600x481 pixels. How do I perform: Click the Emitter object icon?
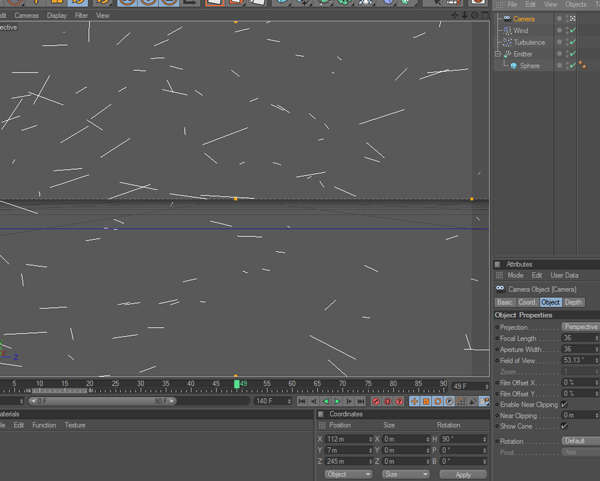pyautogui.click(x=507, y=54)
